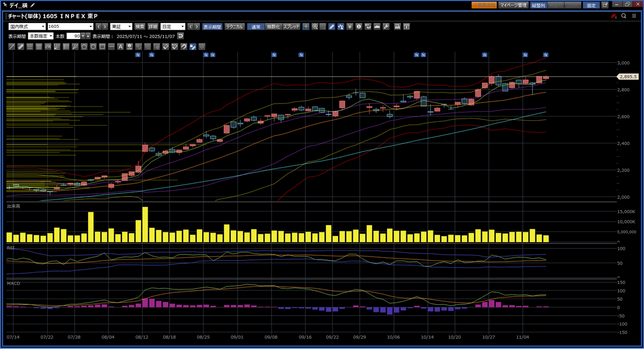The height and width of the screenshot is (349, 644).
Task: Switch to 指数化 mode
Action: [273, 26]
